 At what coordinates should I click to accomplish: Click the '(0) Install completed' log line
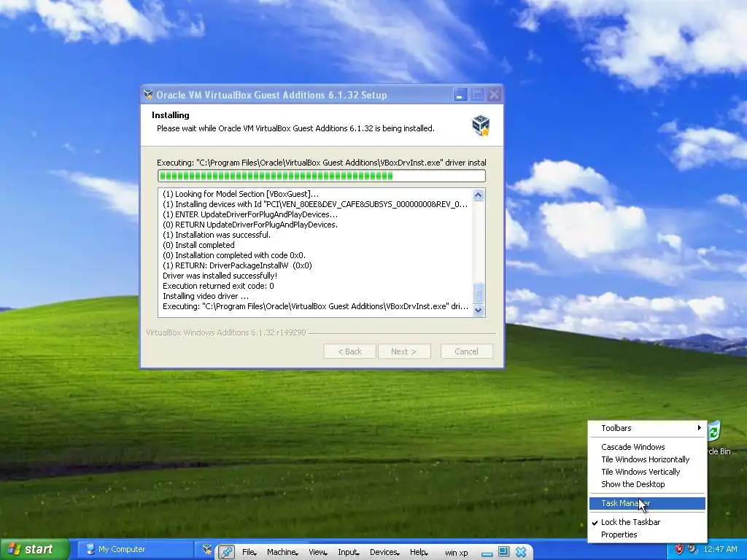[x=198, y=245]
